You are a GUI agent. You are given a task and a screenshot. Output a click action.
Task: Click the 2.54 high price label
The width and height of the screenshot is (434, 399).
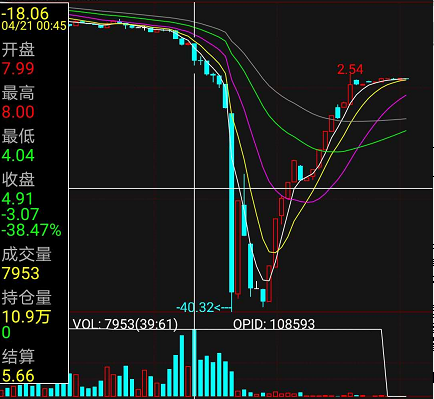[x=350, y=69]
